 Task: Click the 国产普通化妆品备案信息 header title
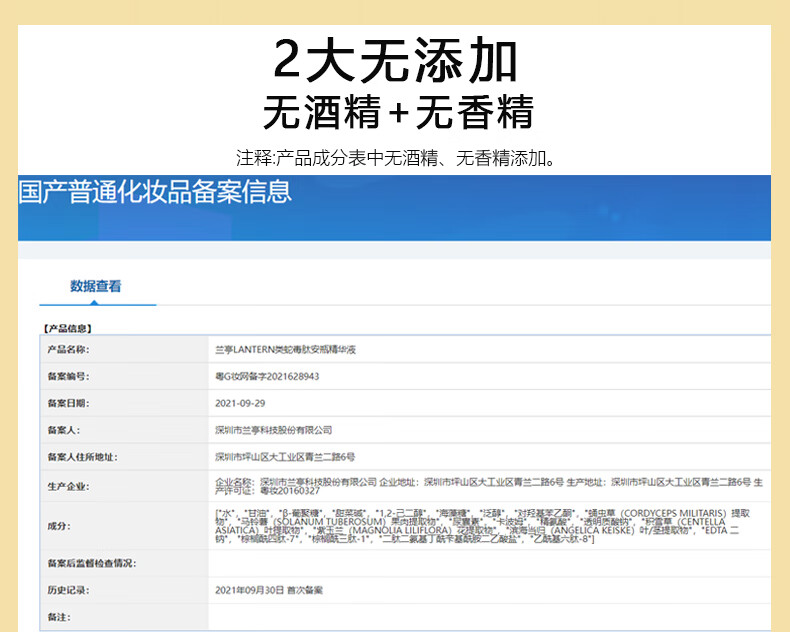[155, 192]
